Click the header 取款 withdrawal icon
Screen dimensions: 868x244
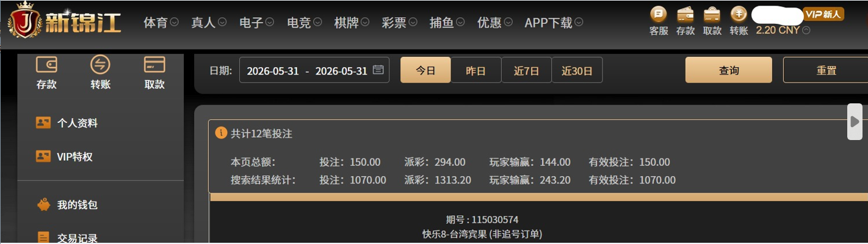click(x=712, y=14)
